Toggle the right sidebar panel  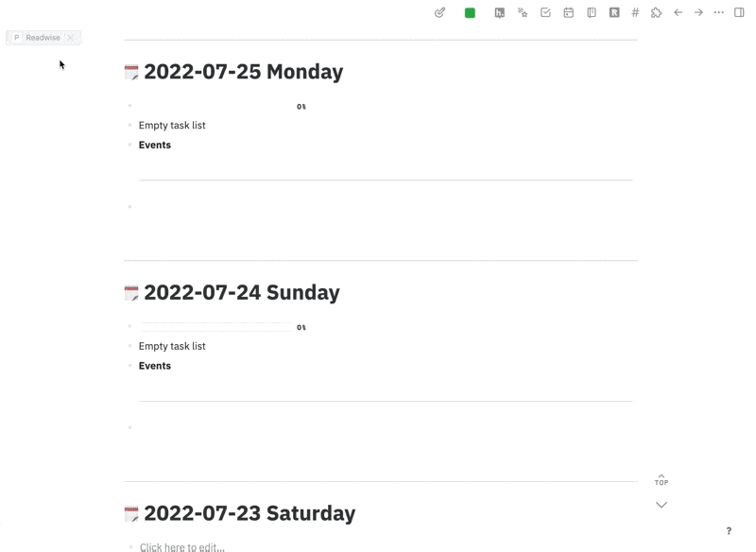(x=739, y=12)
